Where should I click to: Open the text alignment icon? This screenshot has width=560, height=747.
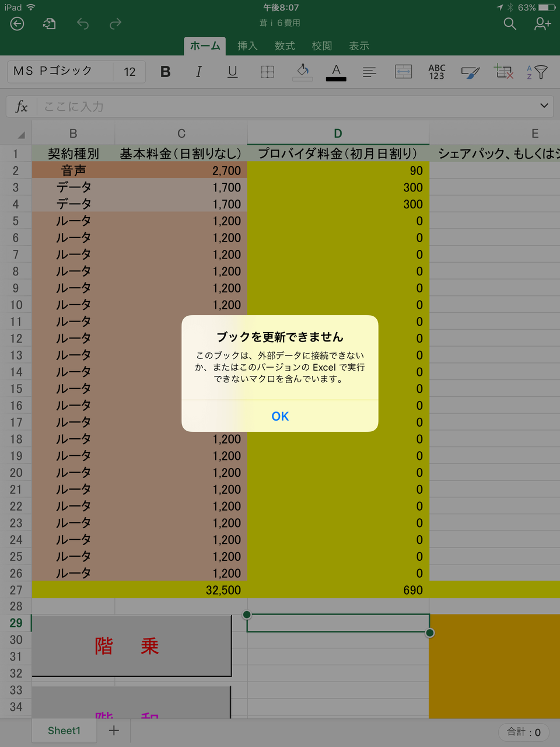(x=369, y=72)
